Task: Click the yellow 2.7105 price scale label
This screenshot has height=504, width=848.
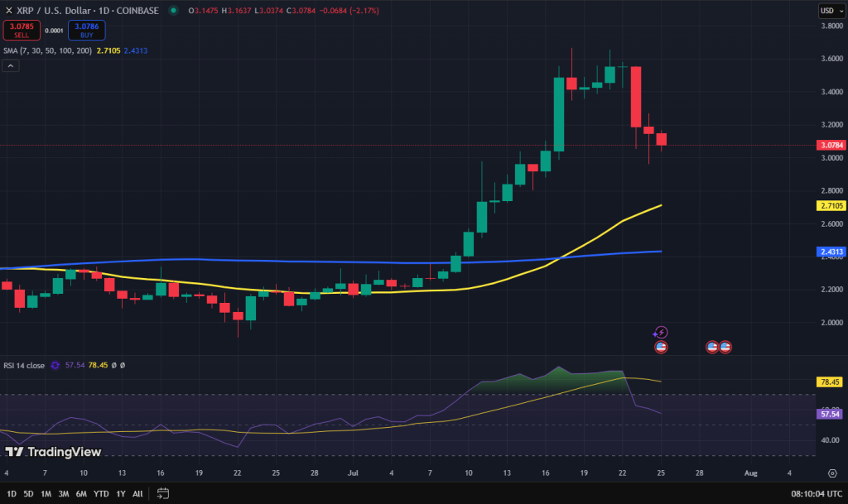Action: click(x=831, y=206)
